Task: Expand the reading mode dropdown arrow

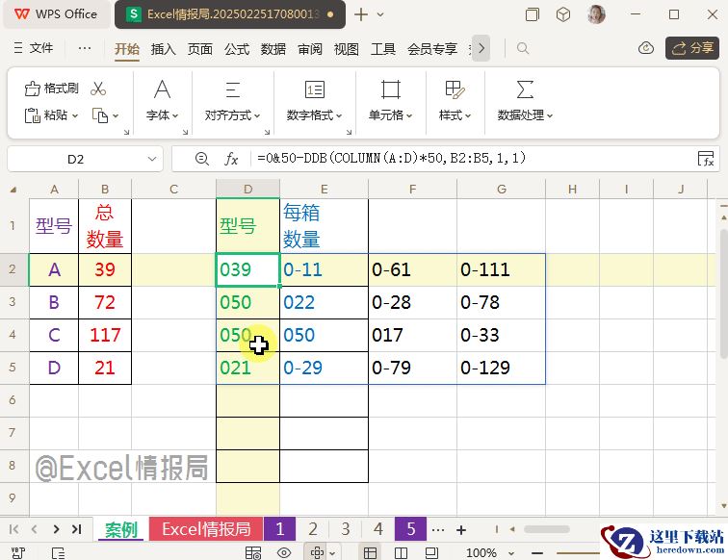Action: (332, 553)
